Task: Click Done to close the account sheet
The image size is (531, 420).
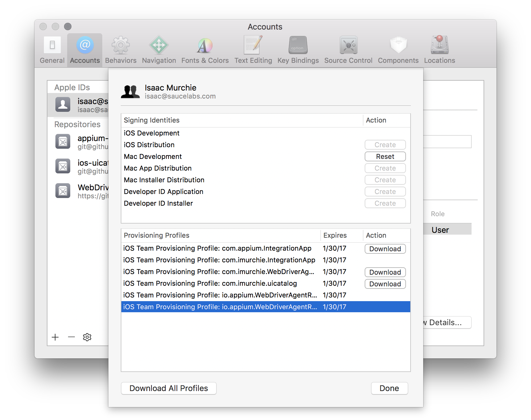Action: [x=389, y=388]
